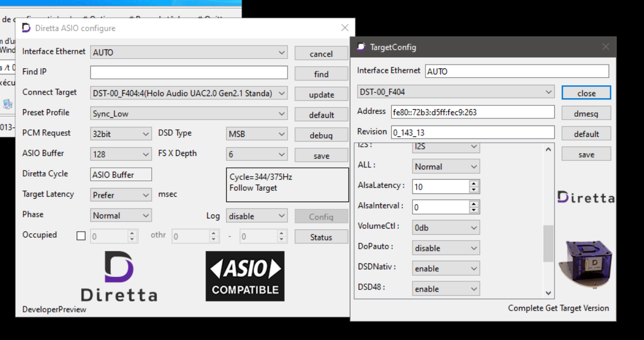Increase the AlsaLatency value with up arrow
The image size is (644, 340).
click(474, 184)
